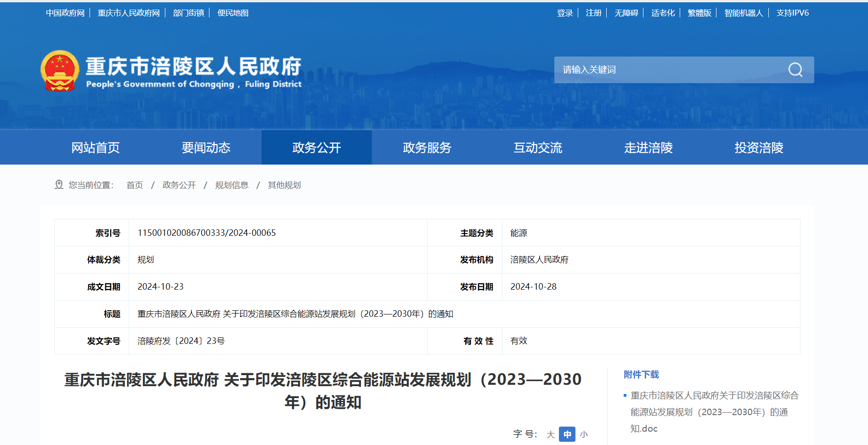Screen dimensions: 868x445
Task: Open the 投资涪陵 section
Action: coord(758,148)
